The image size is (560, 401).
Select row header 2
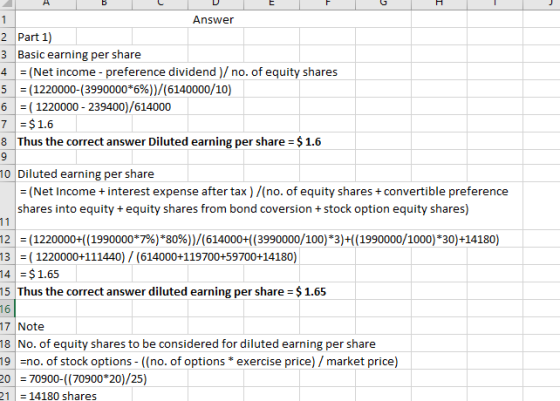tap(8, 37)
